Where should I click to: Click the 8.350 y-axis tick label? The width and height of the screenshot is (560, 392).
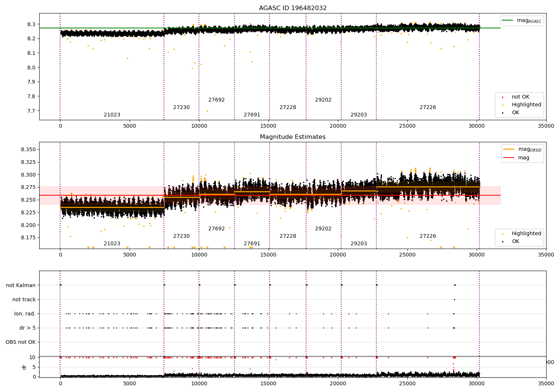[x=28, y=150]
